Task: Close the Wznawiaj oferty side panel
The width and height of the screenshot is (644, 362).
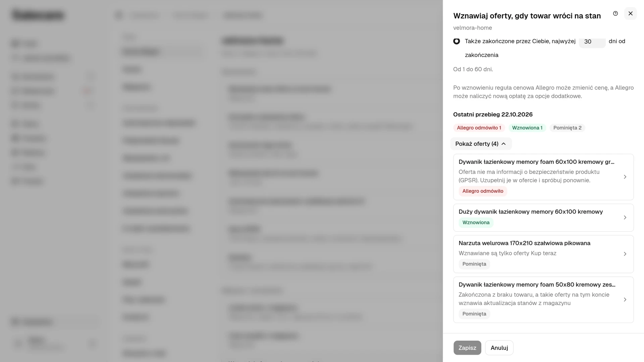Action: [x=630, y=13]
